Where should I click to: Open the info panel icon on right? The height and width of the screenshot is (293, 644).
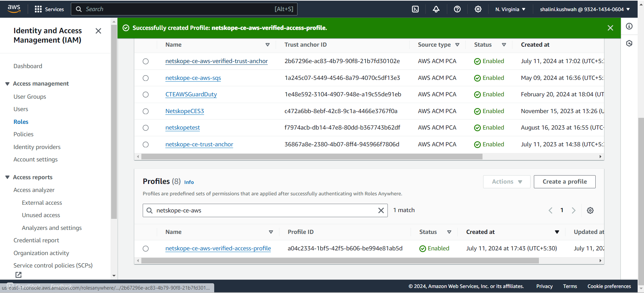[x=629, y=26]
